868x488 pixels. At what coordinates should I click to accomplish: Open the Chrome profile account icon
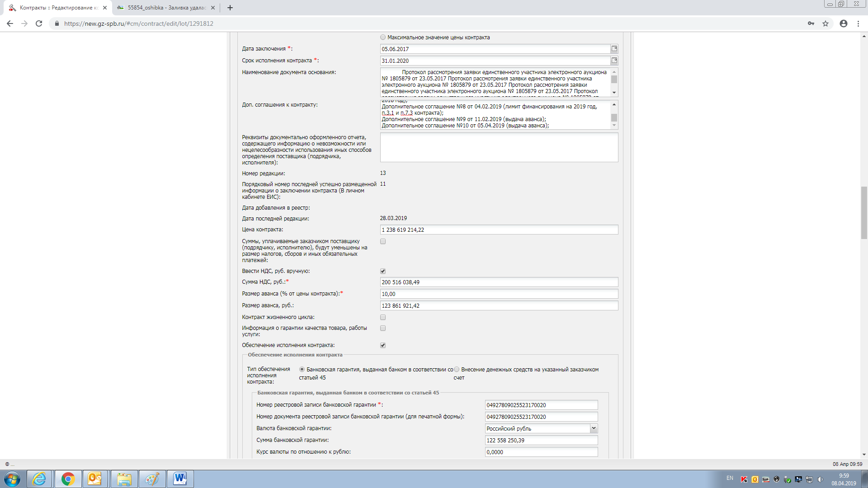(843, 23)
